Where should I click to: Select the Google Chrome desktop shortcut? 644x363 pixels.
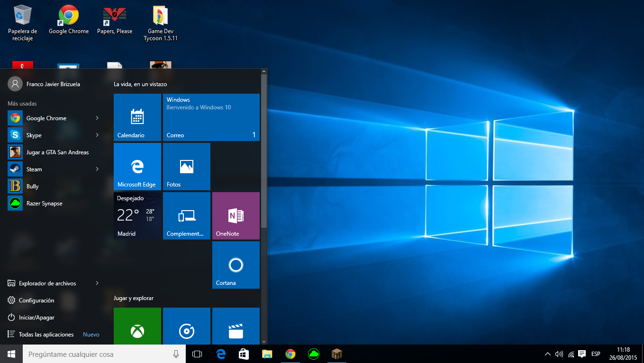click(69, 20)
